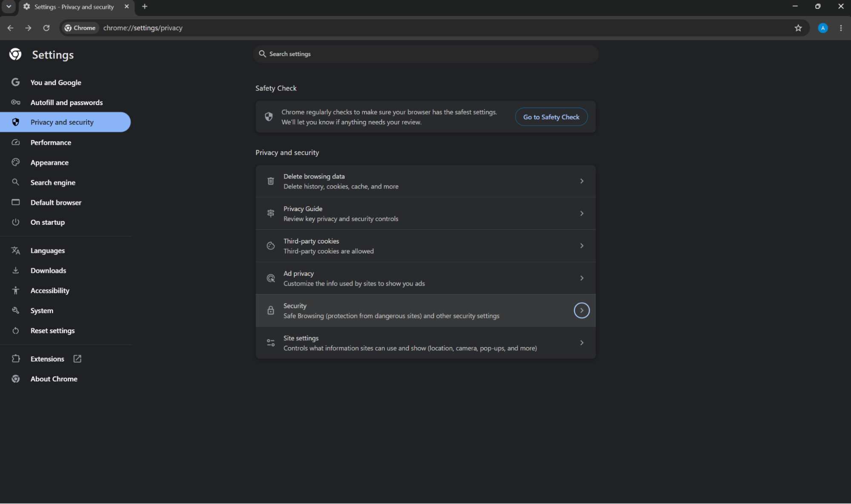Click the circled arrow on the Security row
Image resolution: width=851 pixels, height=504 pixels.
coord(582,310)
